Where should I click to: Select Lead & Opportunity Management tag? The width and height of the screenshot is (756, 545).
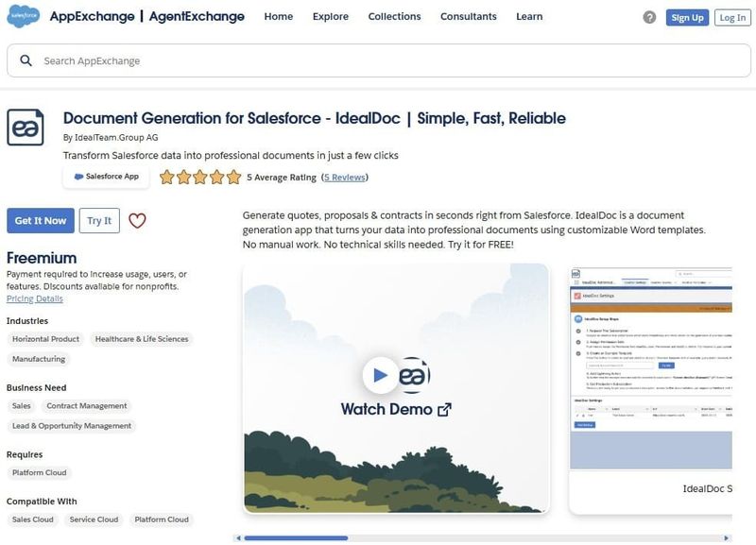72,426
